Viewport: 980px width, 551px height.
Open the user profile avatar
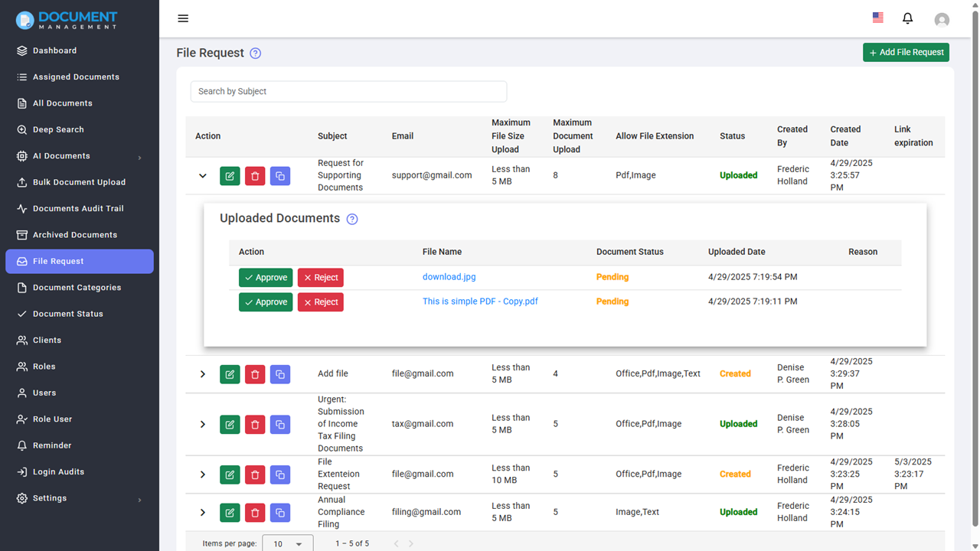[942, 20]
